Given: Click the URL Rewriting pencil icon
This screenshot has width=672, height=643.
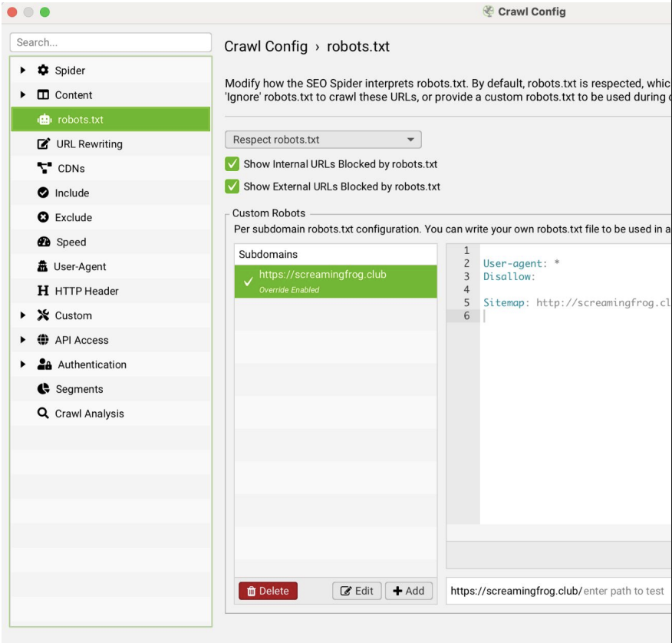Looking at the screenshot, I should 44,144.
